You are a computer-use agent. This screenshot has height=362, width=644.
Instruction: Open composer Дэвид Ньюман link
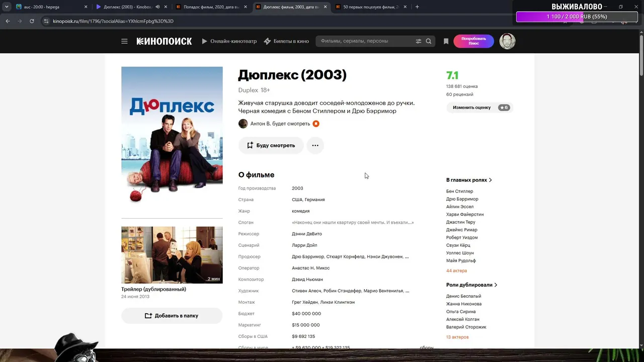point(307,280)
